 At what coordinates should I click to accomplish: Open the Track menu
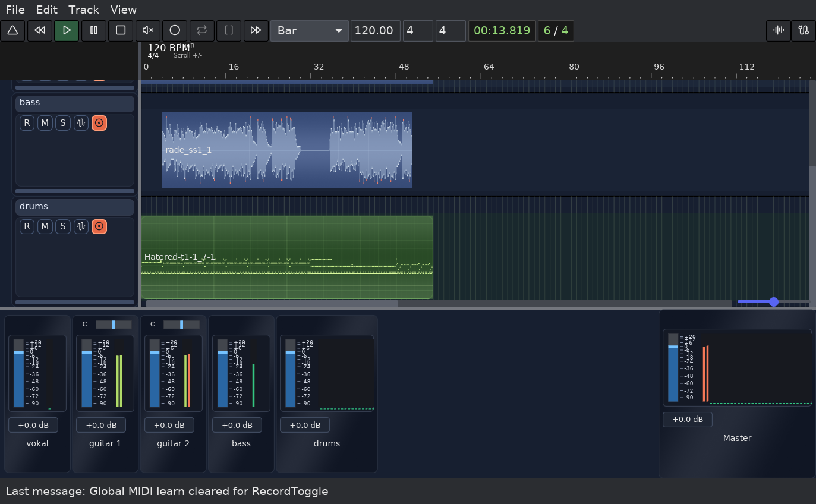(83, 10)
